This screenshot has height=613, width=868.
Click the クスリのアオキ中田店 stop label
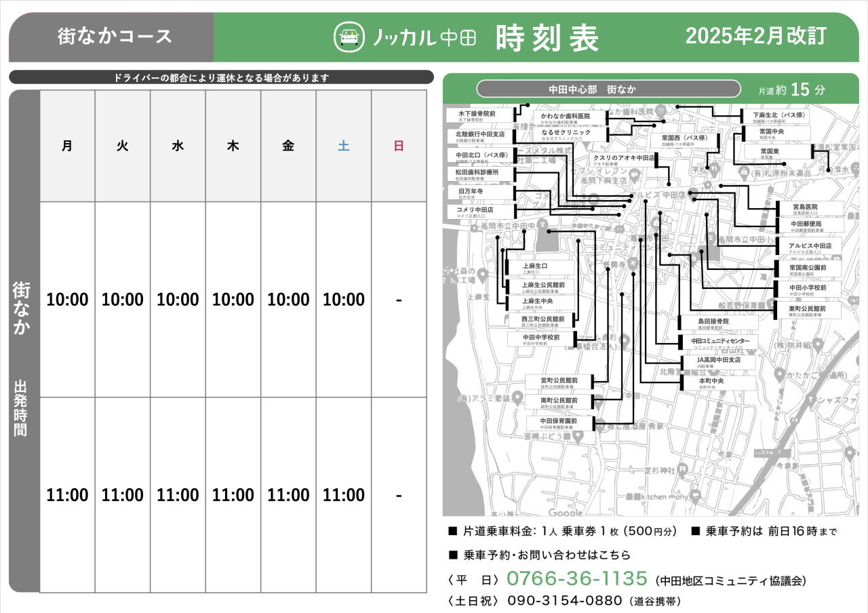[623, 159]
